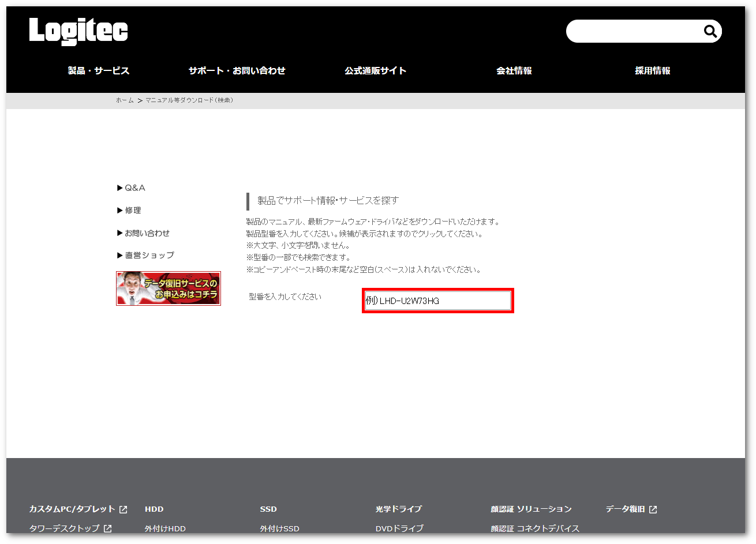The width and height of the screenshot is (756, 544).
Task: Click the model number input field
Action: [x=438, y=301]
